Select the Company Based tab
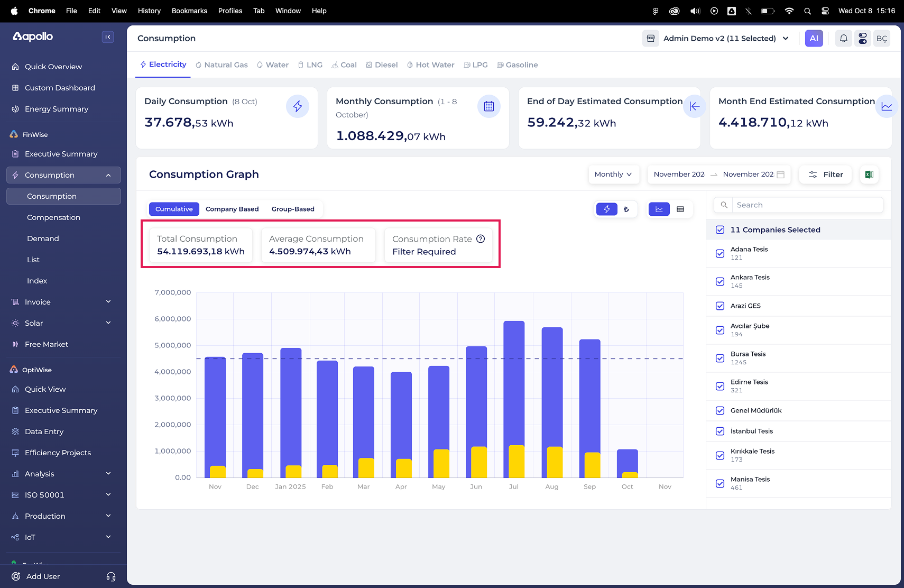904x588 pixels. coord(232,209)
